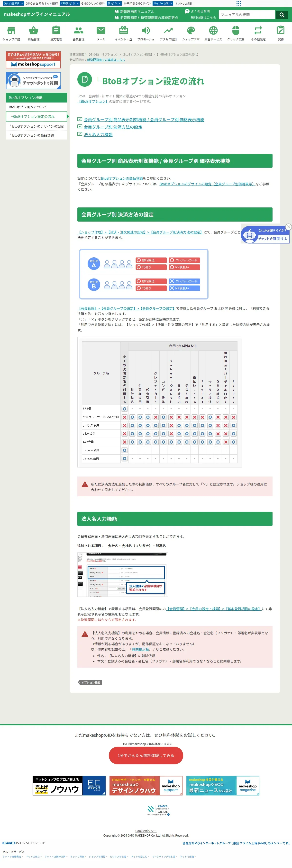Click the GMO cyber security IERAE badge
This screenshot has height=868, width=292.
point(158,810)
